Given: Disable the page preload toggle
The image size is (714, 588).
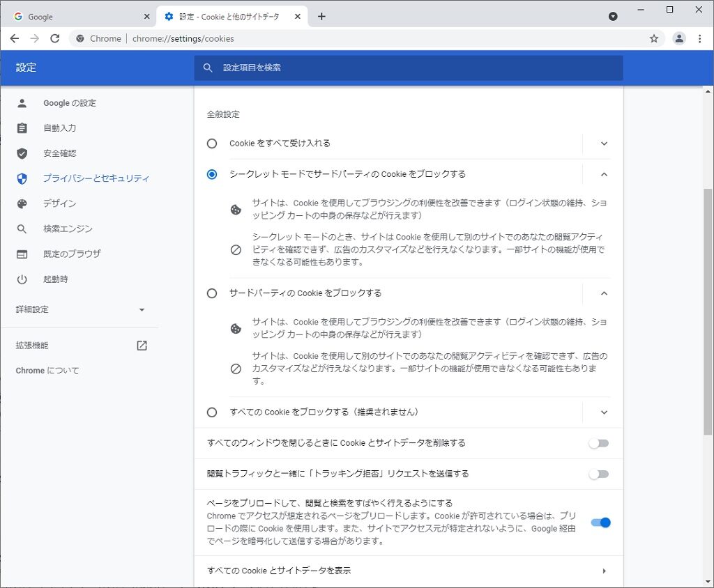Looking at the screenshot, I should (600, 523).
